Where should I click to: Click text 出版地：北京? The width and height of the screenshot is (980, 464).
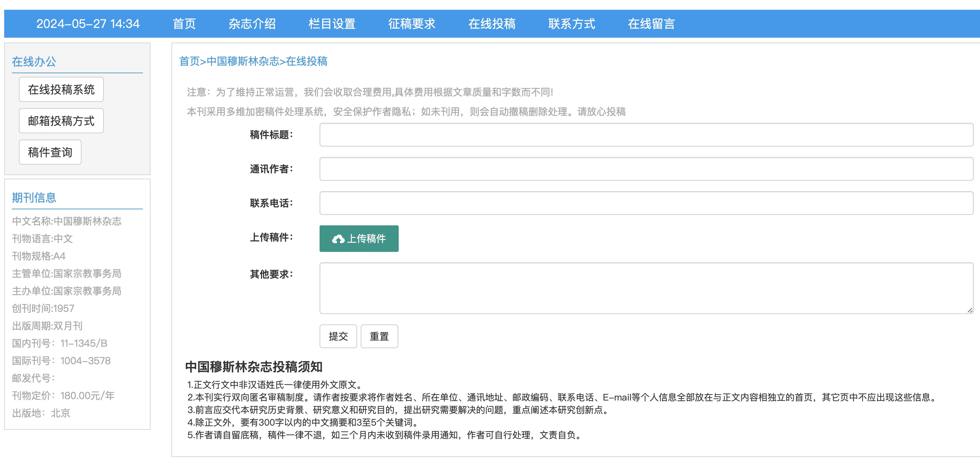tap(41, 413)
